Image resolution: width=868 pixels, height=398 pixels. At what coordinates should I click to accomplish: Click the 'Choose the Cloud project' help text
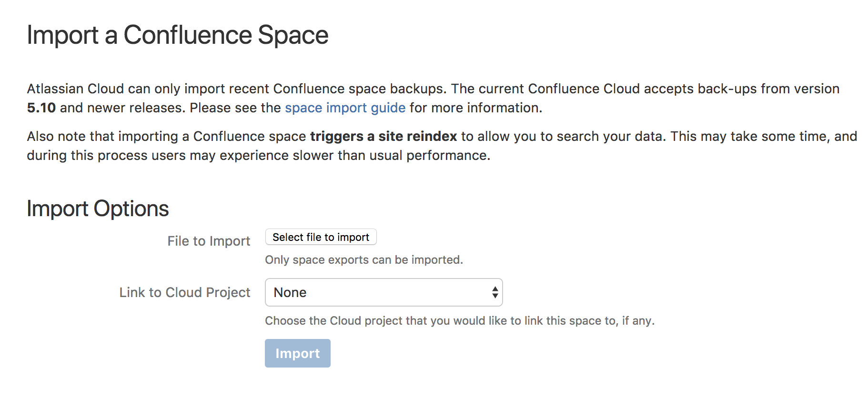[460, 321]
